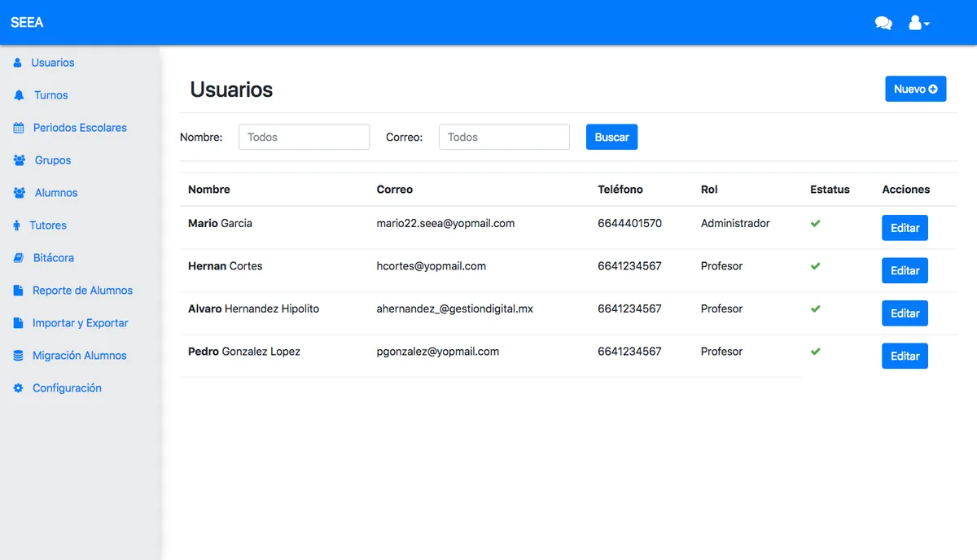Click the Estatus column header
This screenshot has width=977, height=560.
[x=830, y=190]
